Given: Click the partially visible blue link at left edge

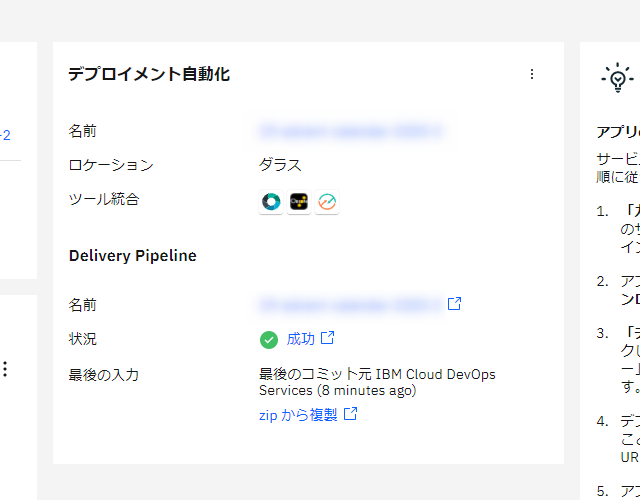Looking at the screenshot, I should (x=5, y=134).
